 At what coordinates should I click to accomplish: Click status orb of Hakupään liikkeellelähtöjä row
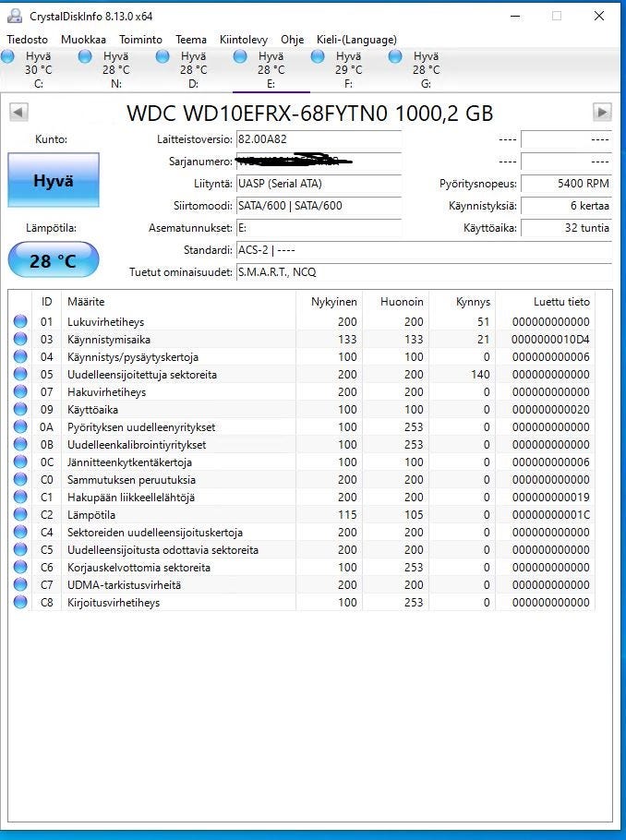[20, 497]
